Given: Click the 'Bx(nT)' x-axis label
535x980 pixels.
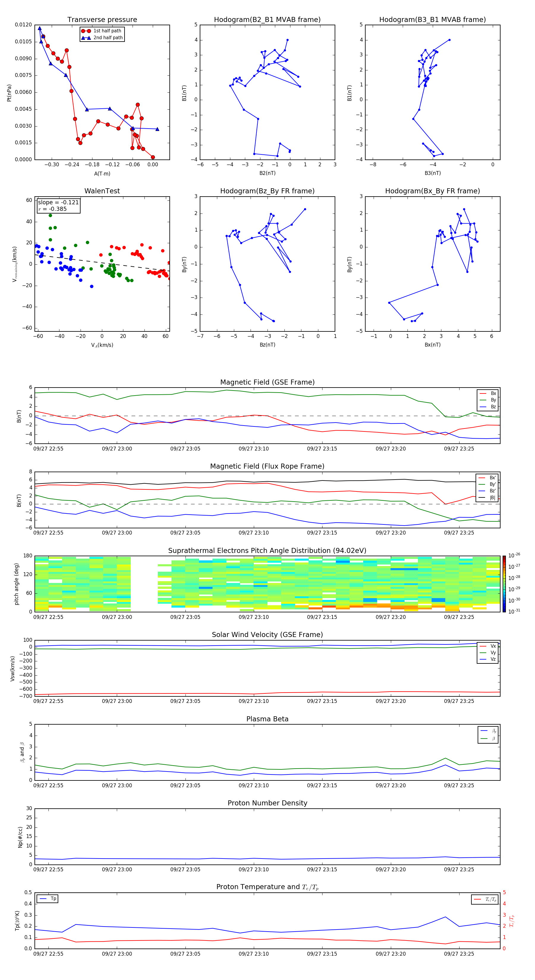Looking at the screenshot, I should [432, 345].
